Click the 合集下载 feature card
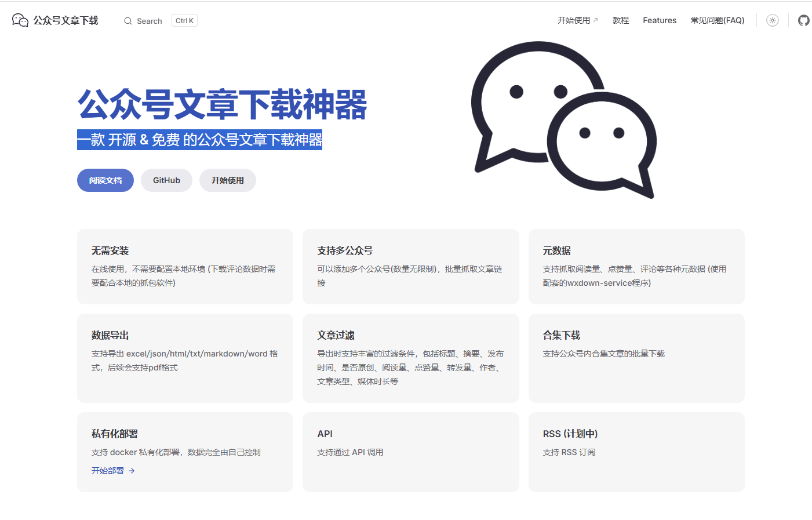 (x=636, y=358)
